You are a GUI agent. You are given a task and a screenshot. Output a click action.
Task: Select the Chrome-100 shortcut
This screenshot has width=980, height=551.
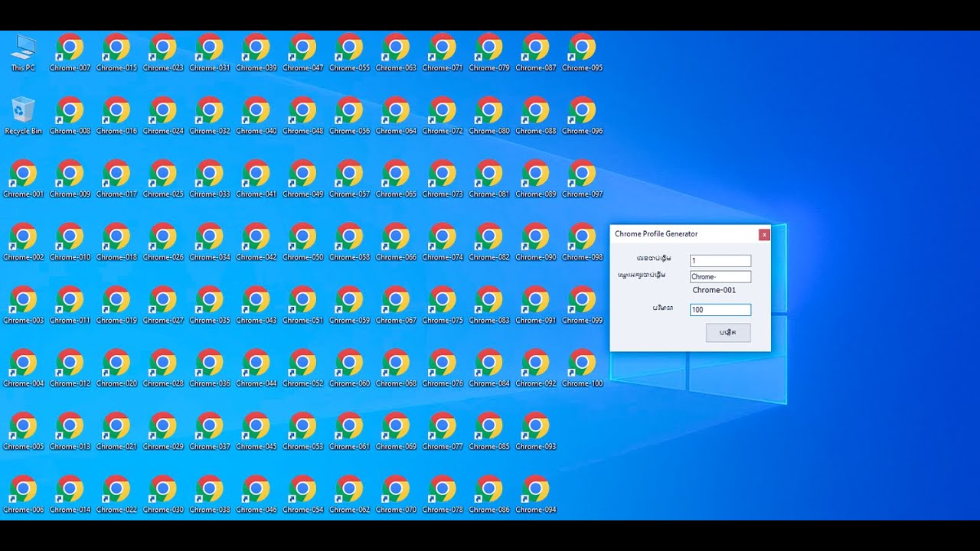click(583, 369)
